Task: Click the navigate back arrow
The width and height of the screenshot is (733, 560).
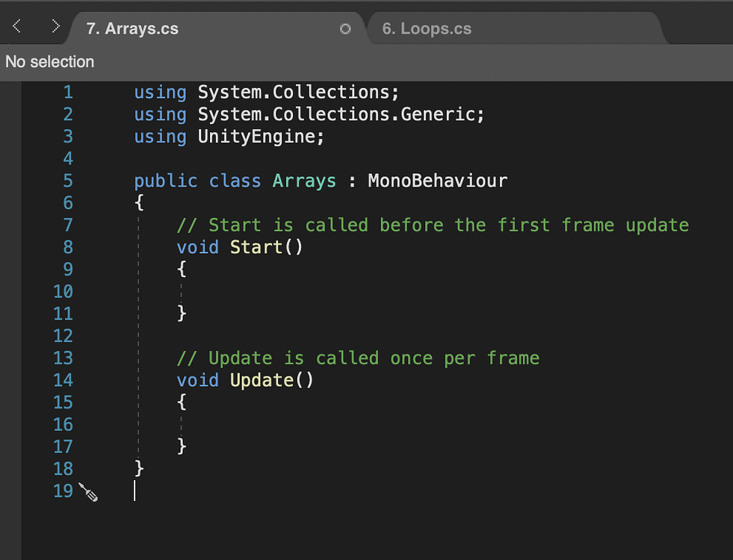Action: click(17, 28)
